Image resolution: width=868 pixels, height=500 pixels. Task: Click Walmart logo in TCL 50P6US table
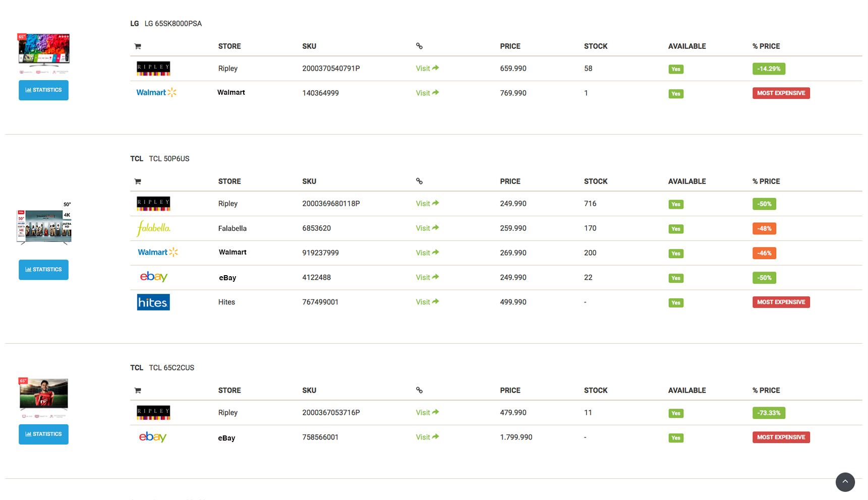(158, 253)
